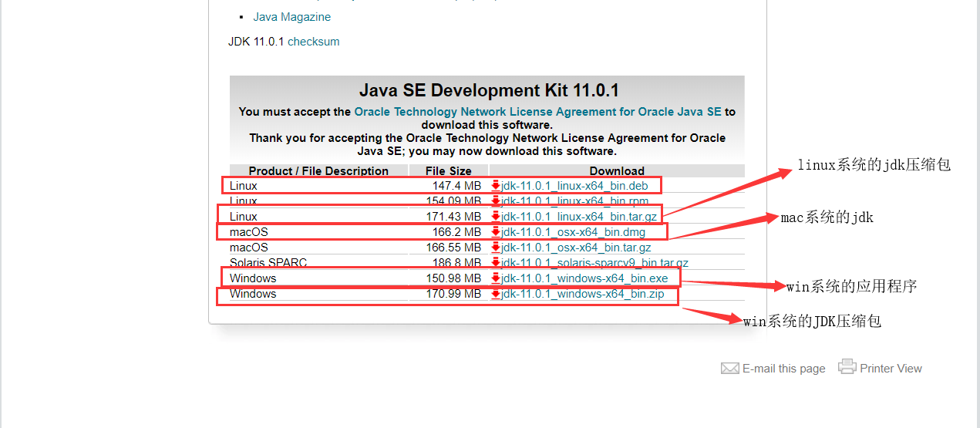This screenshot has width=980, height=428.
Task: Select the Solaris SPARC product cell
Action: (268, 263)
